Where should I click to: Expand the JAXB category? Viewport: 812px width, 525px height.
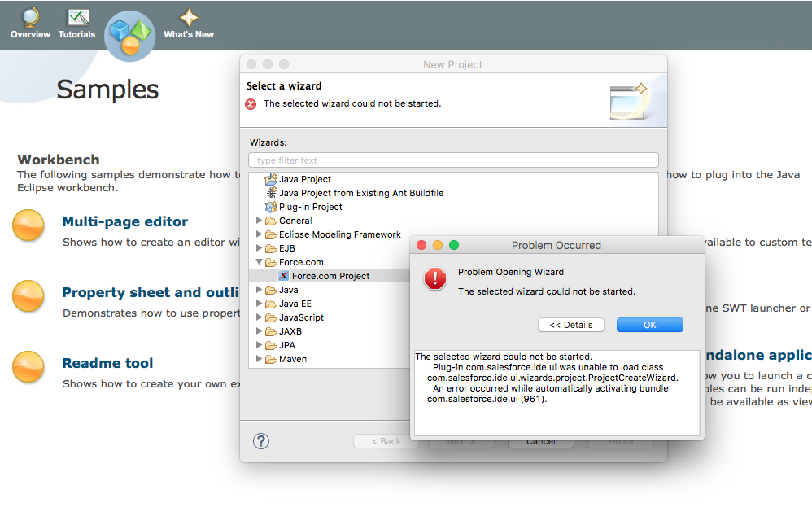click(259, 330)
